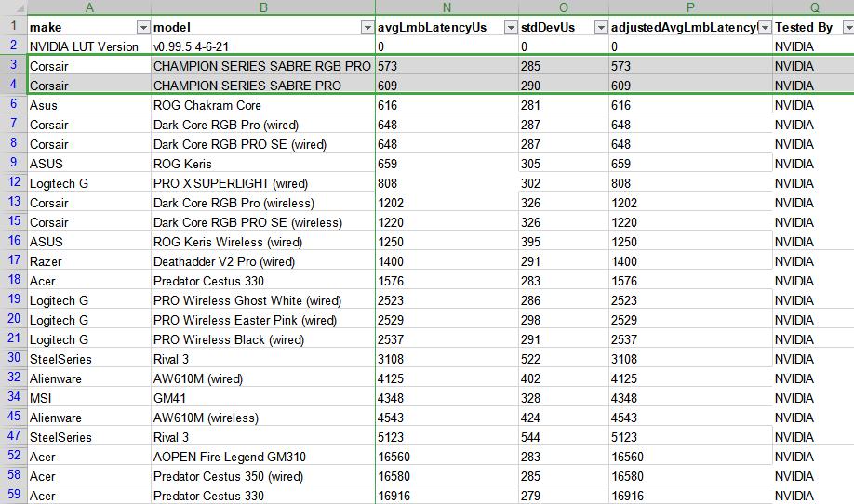This screenshot has width=854, height=504.
Task: Select the NVIDIA cell in the Razer row
Action: (x=814, y=262)
